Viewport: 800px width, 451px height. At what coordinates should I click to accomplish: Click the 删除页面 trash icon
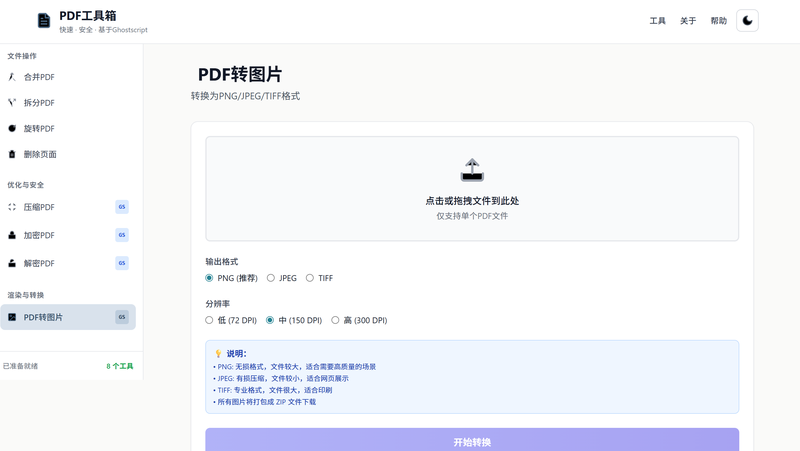[12, 155]
